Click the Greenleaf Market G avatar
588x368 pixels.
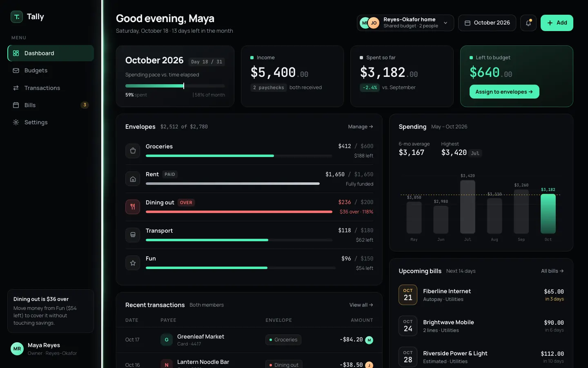coord(167,340)
